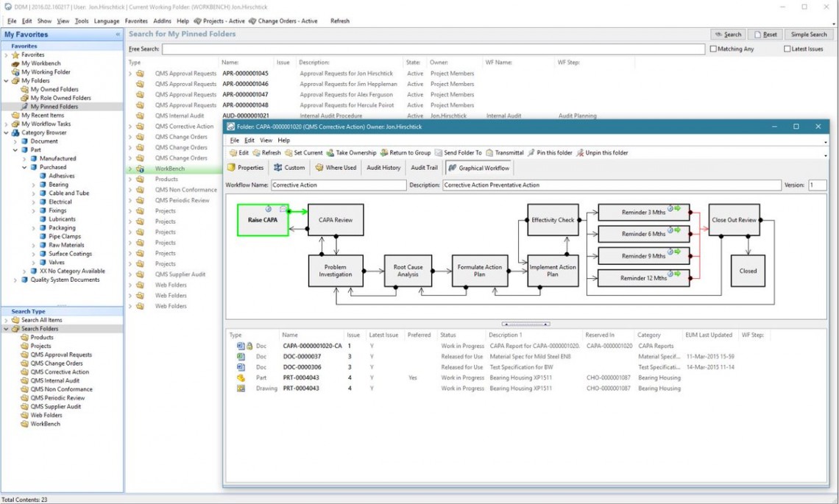Click Return to Group icon

tap(383, 153)
